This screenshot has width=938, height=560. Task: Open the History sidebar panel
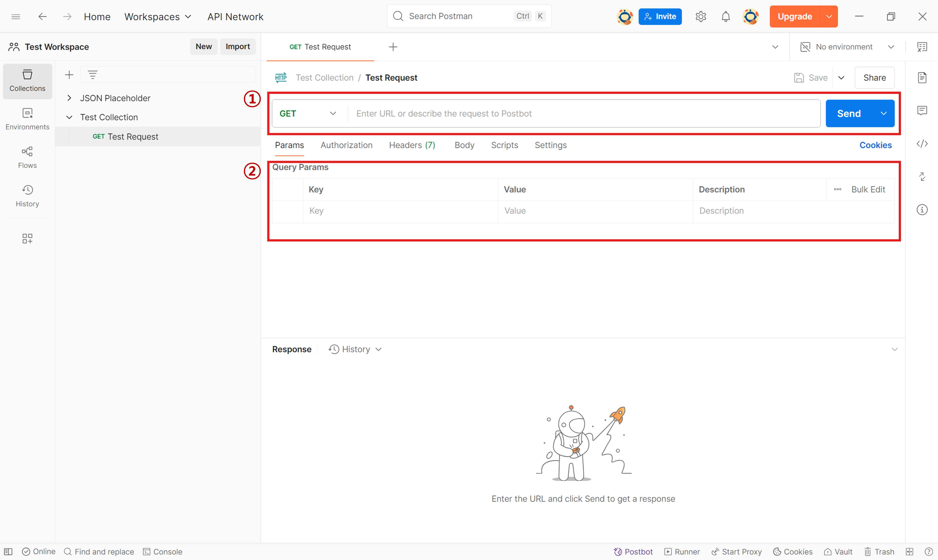(28, 196)
